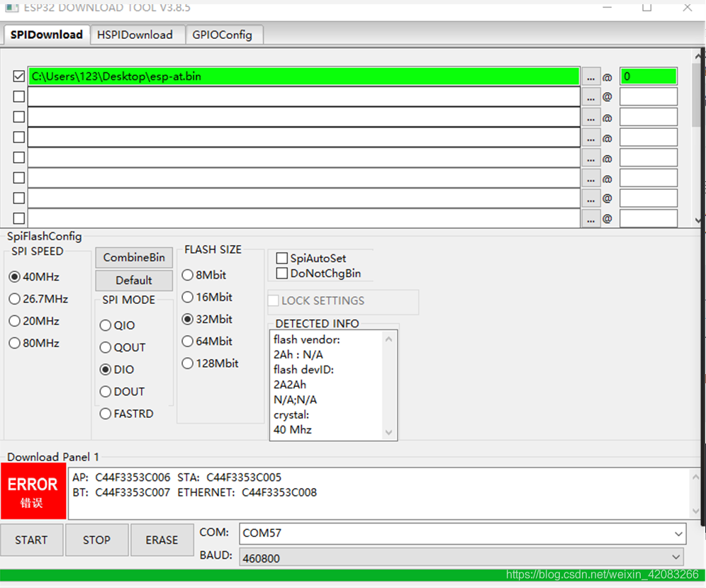Select 26.7MHz SPI speed
706x588 pixels.
click(39, 299)
